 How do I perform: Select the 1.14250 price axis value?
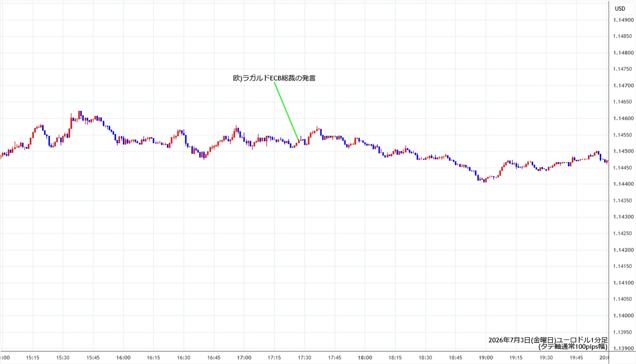click(623, 234)
